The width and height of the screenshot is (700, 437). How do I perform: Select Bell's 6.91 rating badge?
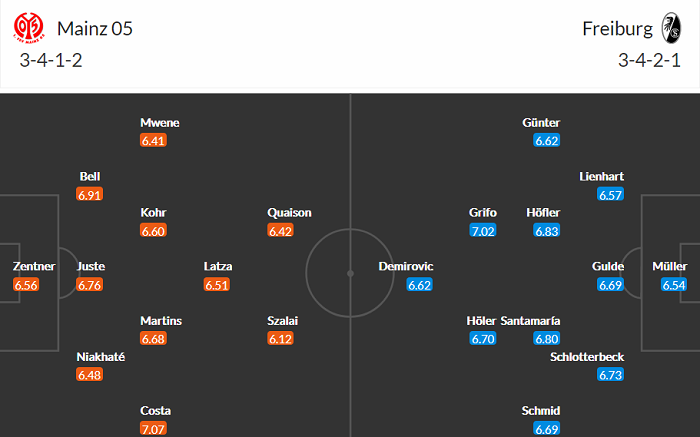pos(90,195)
